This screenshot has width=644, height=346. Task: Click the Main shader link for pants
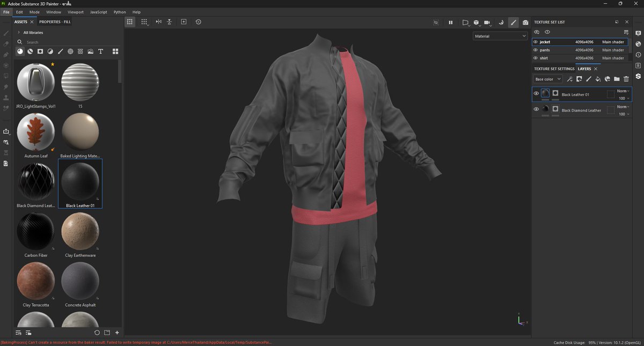tap(613, 50)
